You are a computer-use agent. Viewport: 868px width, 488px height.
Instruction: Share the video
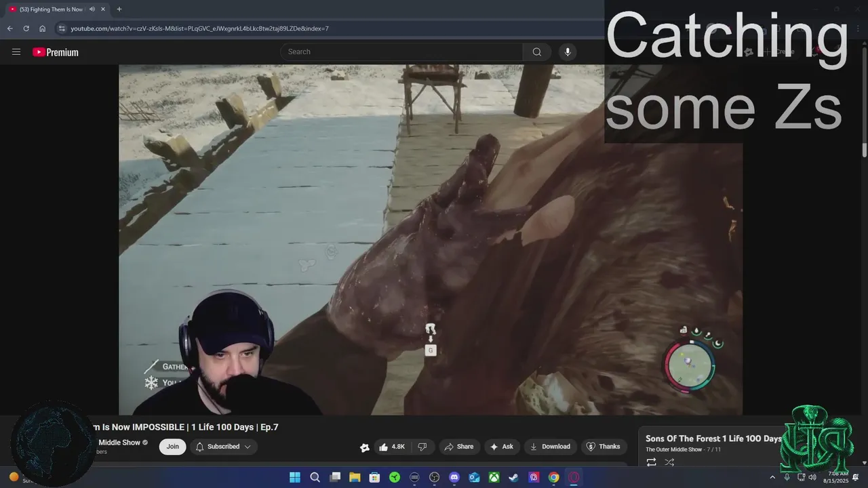point(458,447)
